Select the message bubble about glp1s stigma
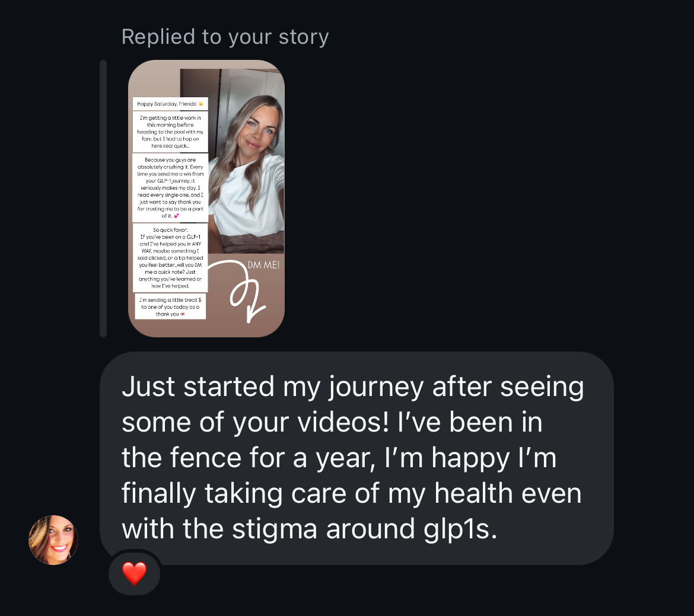Image resolution: width=694 pixels, height=616 pixels. (356, 458)
